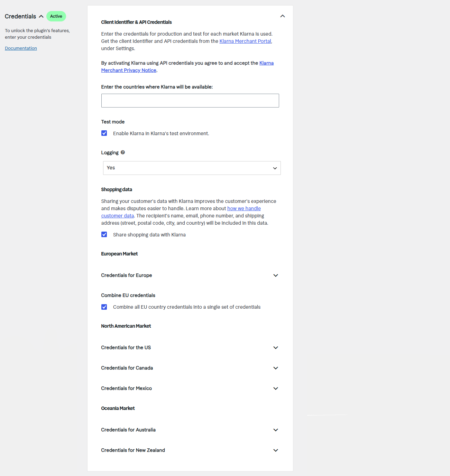Viewport: 450px width, 476px height.
Task: Collapse the Client Identifier & API Credentials panel
Action: click(283, 16)
